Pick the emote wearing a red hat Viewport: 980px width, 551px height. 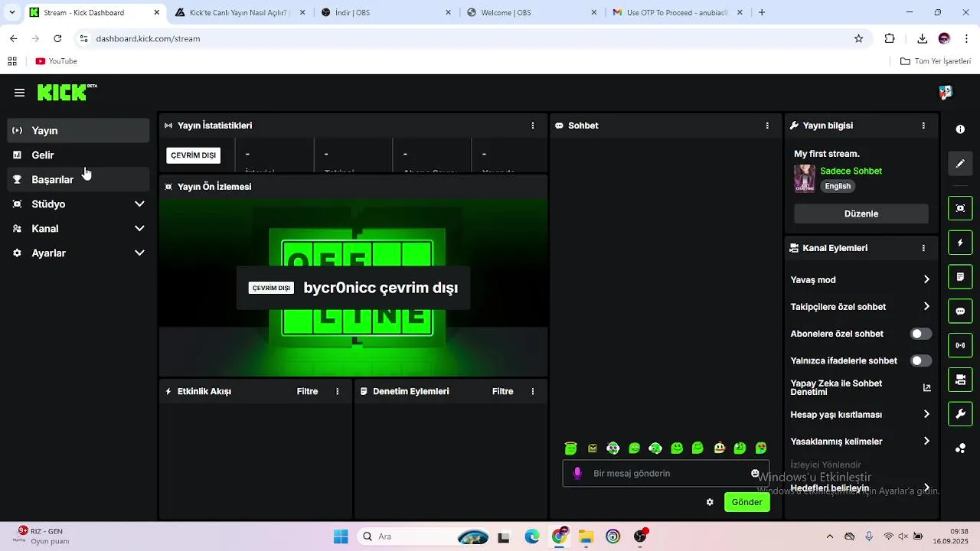[719, 448]
